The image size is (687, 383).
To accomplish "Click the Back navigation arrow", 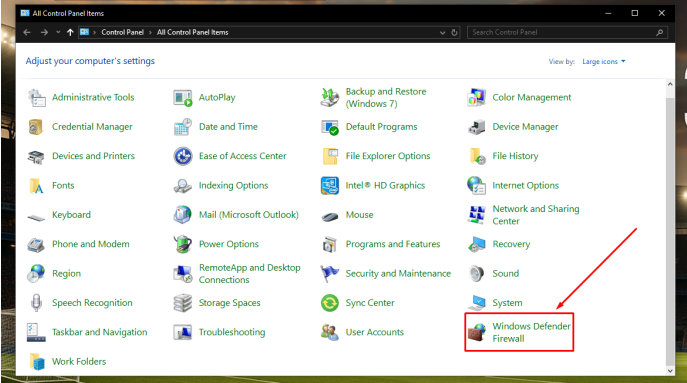I will coord(27,32).
